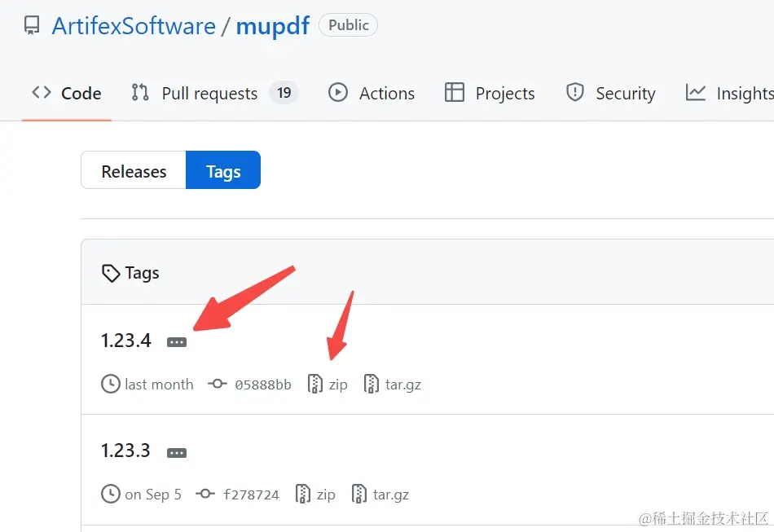This screenshot has height=532, width=774.
Task: Click the commit icon beside f278724
Action: tap(205, 494)
